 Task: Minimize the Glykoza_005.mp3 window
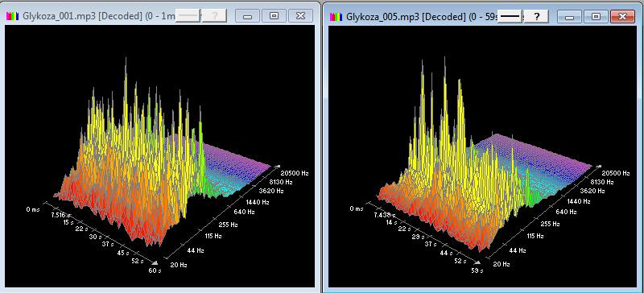click(570, 16)
